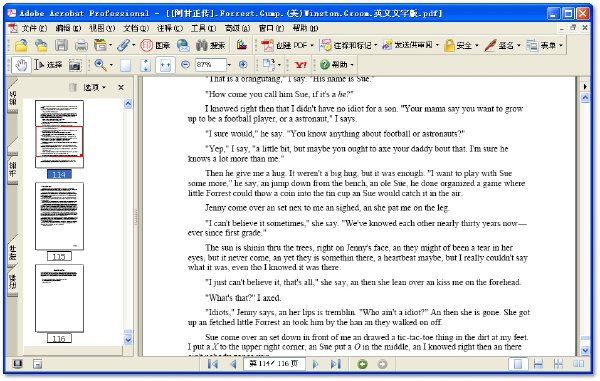Toggle single page layout in status bar

tap(517, 364)
